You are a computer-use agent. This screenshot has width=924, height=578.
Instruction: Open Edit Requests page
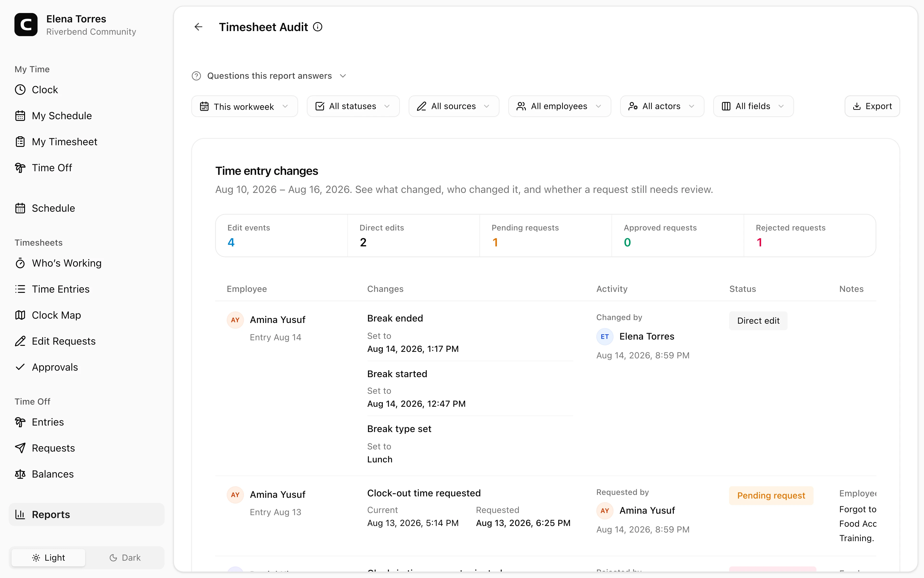point(86,341)
